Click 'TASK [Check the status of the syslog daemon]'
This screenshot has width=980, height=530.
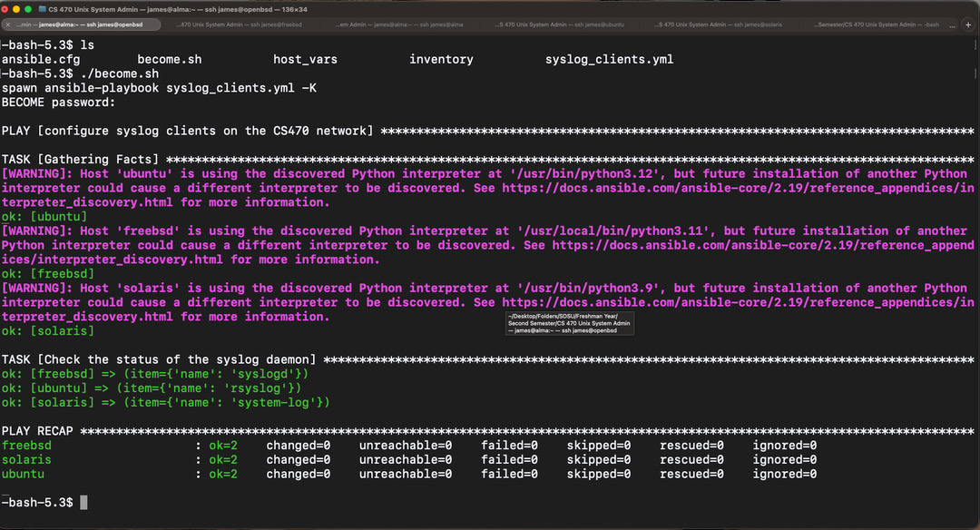pos(159,360)
